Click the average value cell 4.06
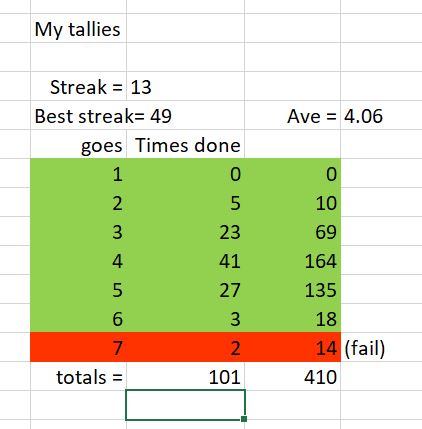 [x=381, y=115]
